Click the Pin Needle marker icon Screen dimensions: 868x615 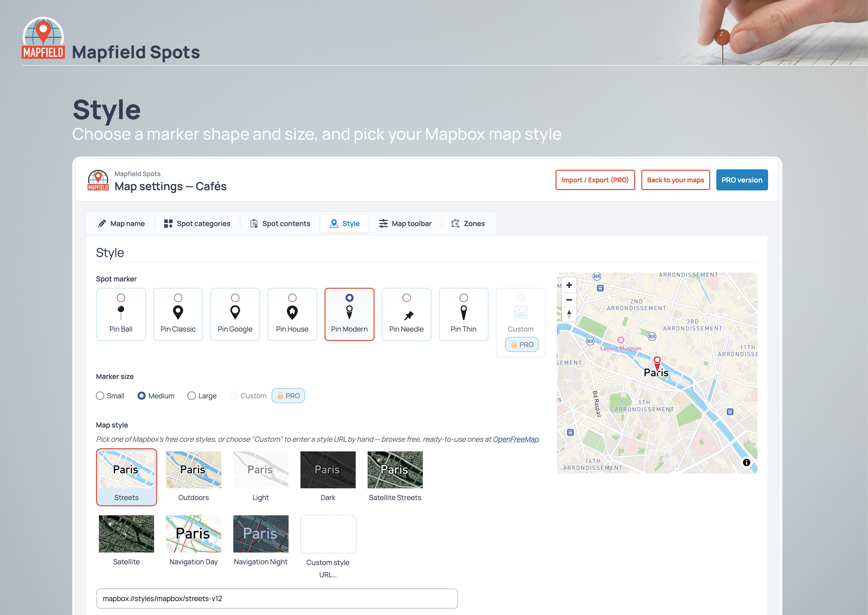pos(408,315)
